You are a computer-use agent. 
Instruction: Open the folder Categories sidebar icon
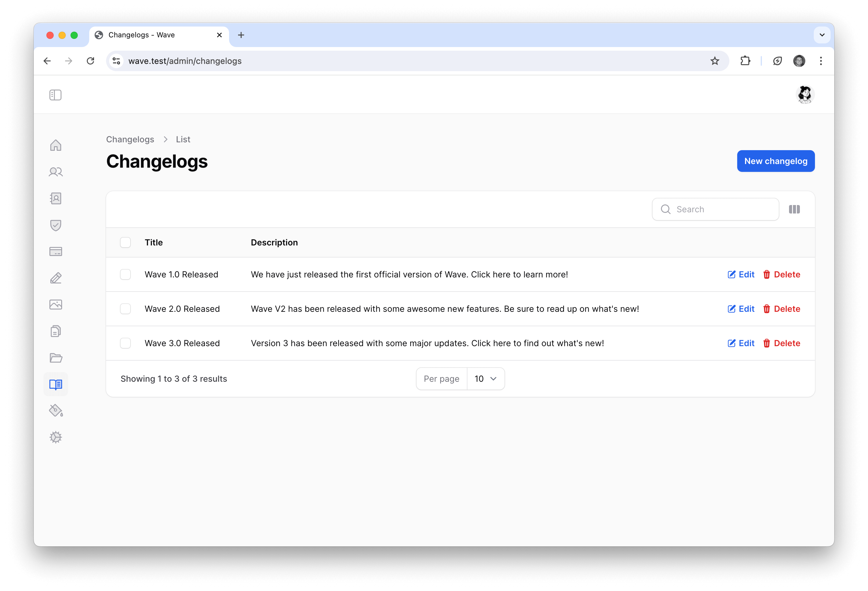(x=56, y=358)
